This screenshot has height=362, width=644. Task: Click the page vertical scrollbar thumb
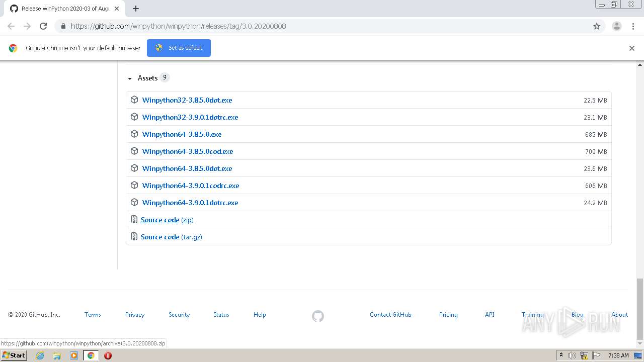click(x=640, y=308)
